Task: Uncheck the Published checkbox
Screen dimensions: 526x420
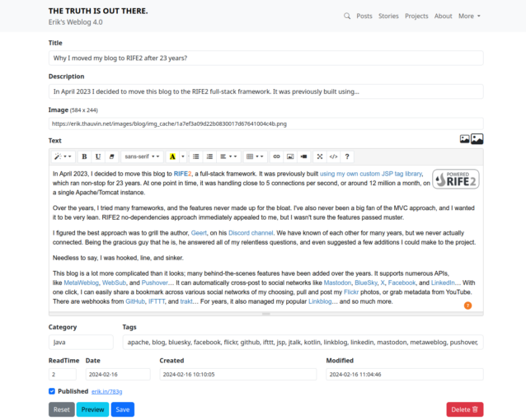Action: coord(52,391)
